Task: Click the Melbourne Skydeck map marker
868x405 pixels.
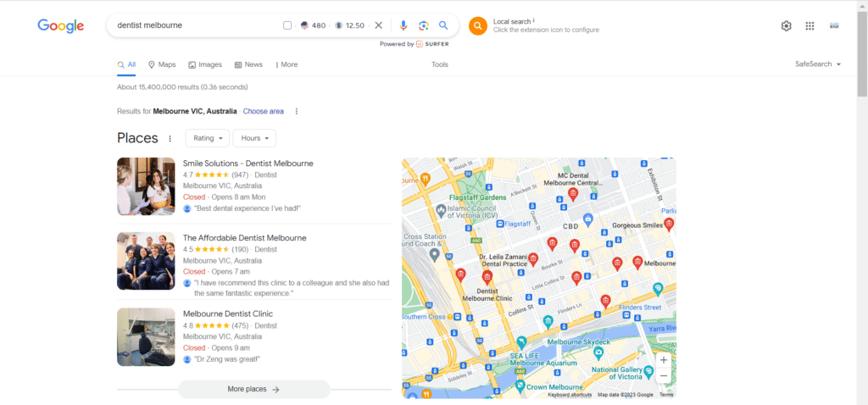Action: coord(598,352)
